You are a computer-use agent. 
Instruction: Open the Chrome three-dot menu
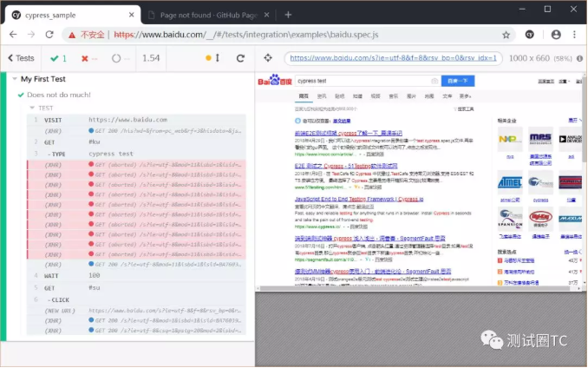(x=574, y=35)
